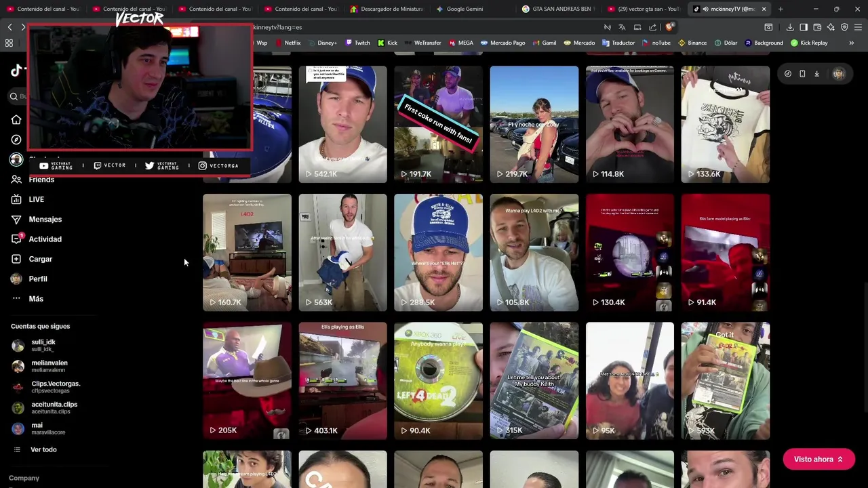Image resolution: width=868 pixels, height=488 pixels.
Task: Play the video with 130.4K views
Action: tap(630, 253)
